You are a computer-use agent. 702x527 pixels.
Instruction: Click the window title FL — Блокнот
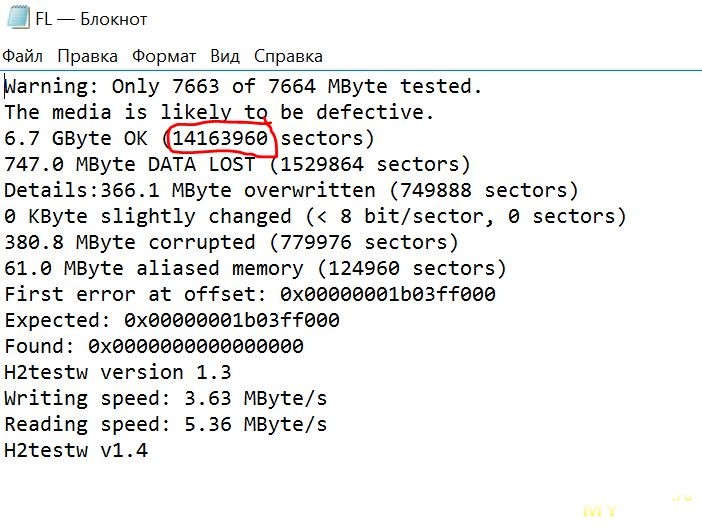(x=91, y=19)
